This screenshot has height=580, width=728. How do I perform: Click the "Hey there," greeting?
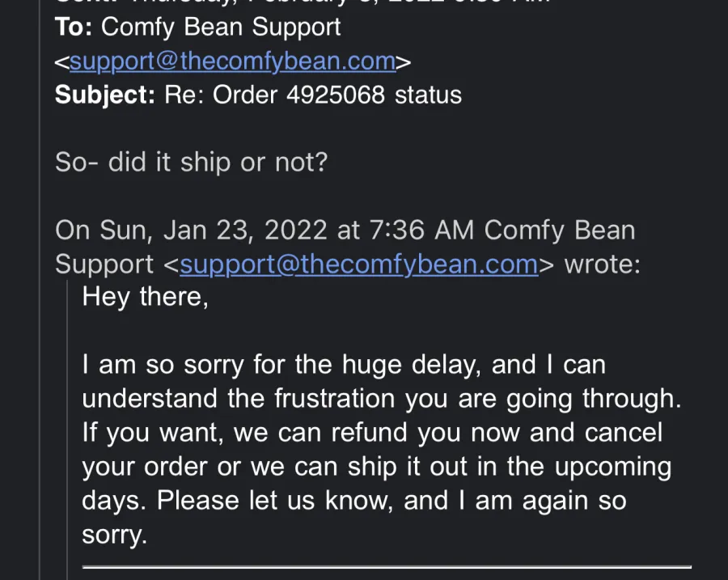point(146,297)
